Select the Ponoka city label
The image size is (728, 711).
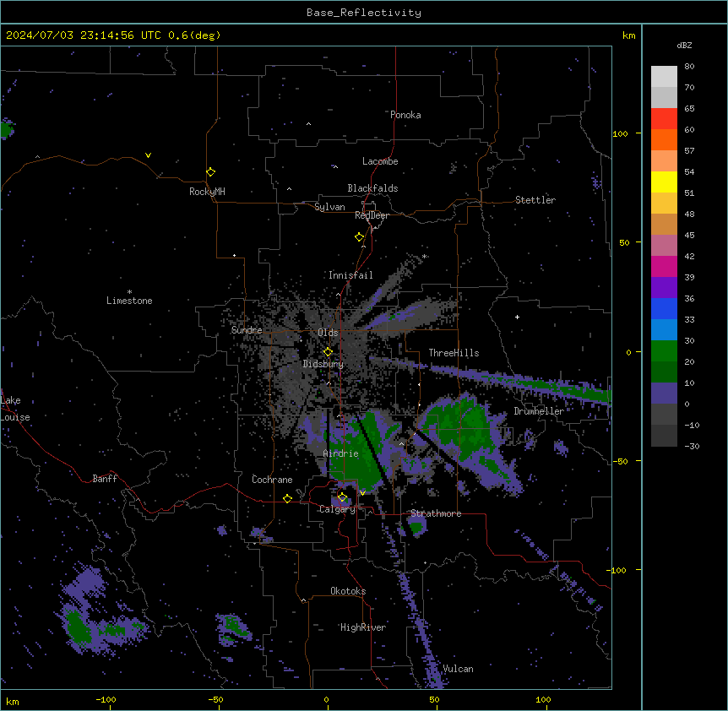(405, 115)
